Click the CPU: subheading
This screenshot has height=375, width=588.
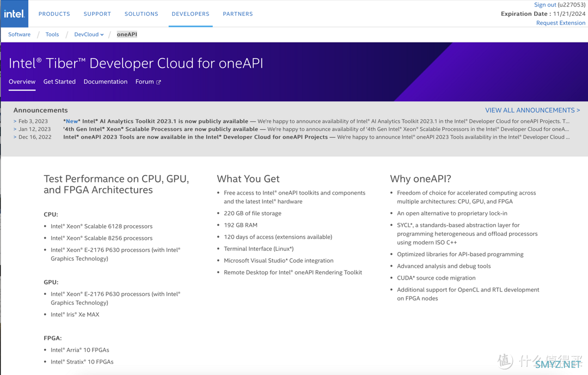tap(51, 215)
